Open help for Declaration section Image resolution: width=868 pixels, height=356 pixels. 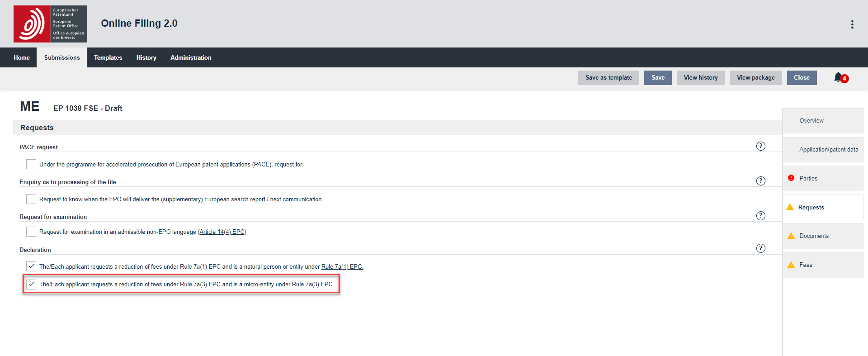(761, 248)
